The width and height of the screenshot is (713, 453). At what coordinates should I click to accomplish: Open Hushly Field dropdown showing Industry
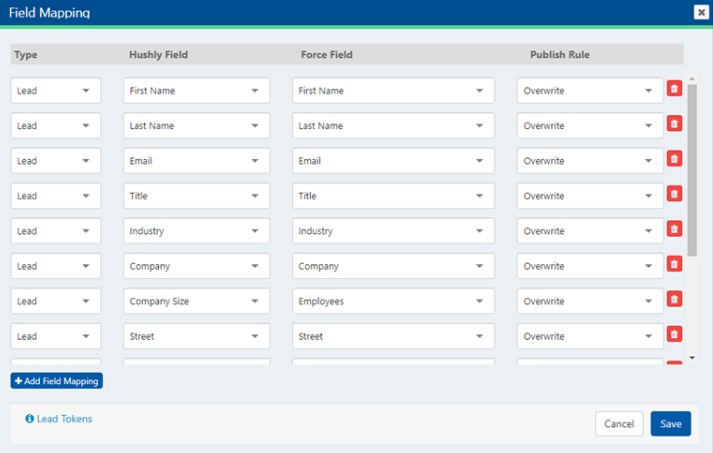[x=196, y=231]
